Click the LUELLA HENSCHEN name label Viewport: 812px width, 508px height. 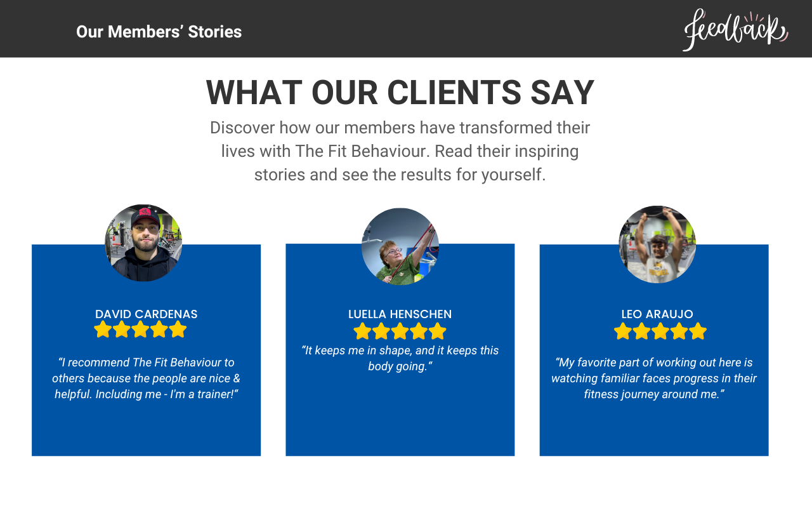click(400, 314)
